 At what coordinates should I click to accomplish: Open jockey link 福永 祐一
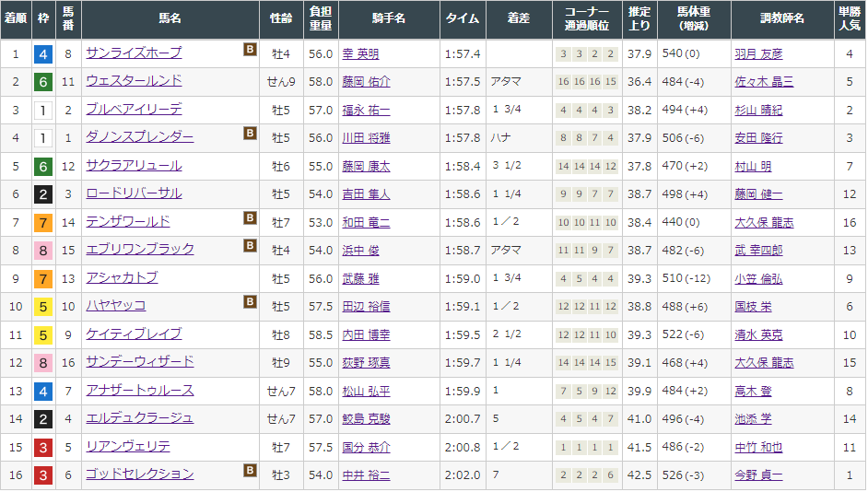366,111
